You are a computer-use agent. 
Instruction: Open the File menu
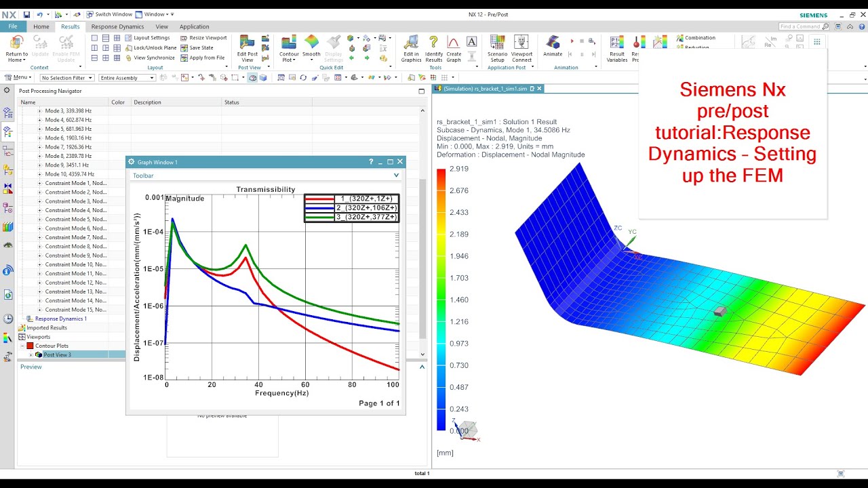(x=13, y=26)
